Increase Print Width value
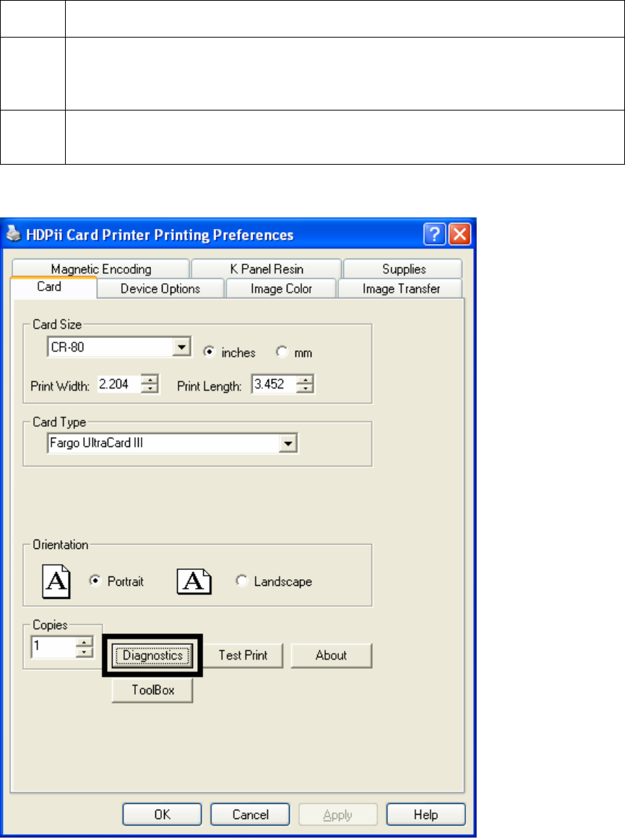The width and height of the screenshot is (625, 840). [150, 379]
